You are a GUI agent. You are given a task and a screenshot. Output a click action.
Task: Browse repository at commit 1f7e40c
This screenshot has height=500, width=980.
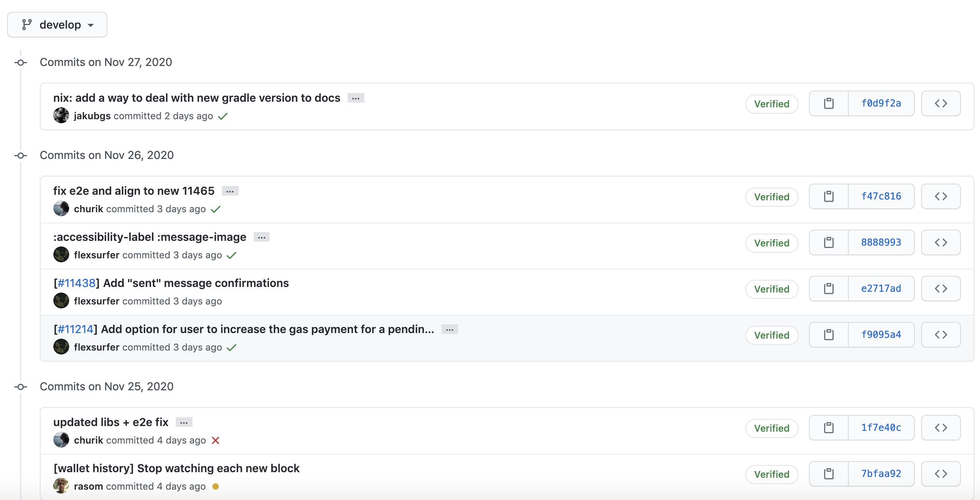tap(941, 428)
